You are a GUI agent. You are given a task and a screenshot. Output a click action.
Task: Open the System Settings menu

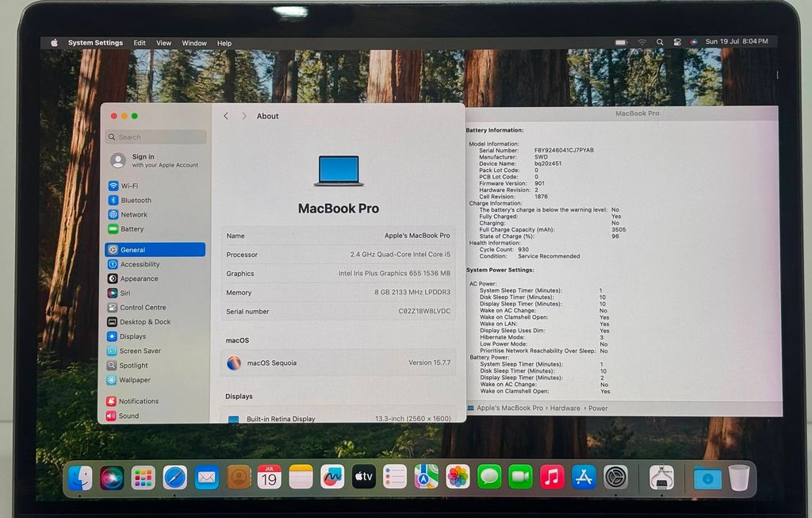point(95,43)
